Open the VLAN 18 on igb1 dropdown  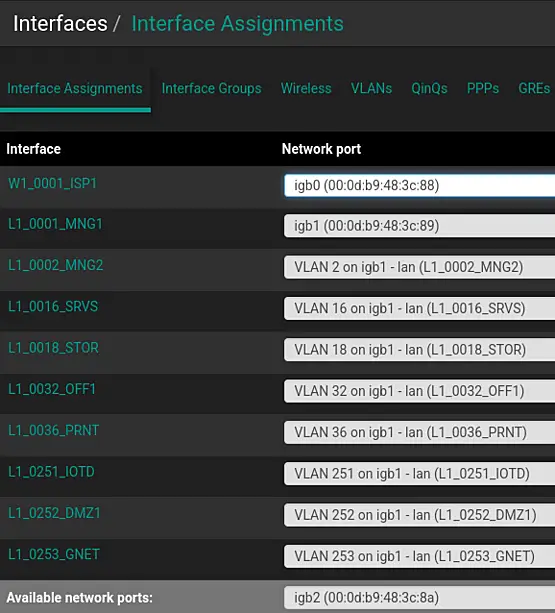pos(419,350)
